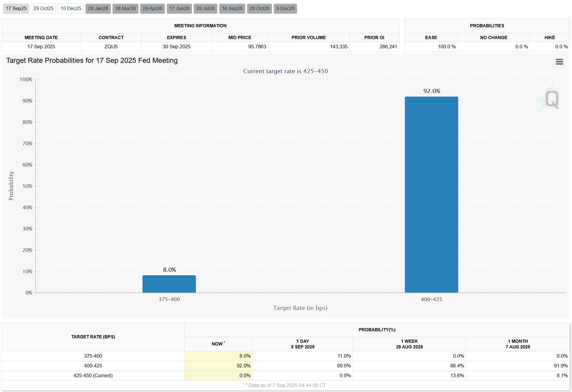
Task: Select the 16 Sep26 meeting tab
Action: pos(232,8)
